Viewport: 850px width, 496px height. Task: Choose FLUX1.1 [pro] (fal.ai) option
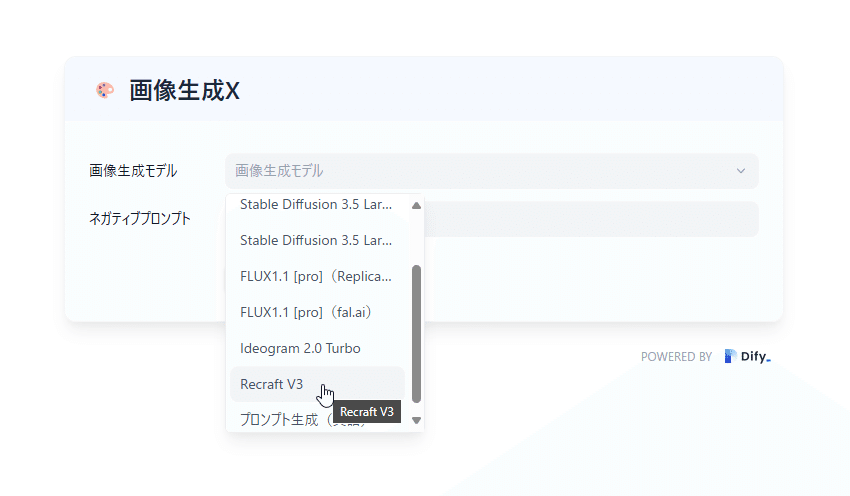[317, 312]
